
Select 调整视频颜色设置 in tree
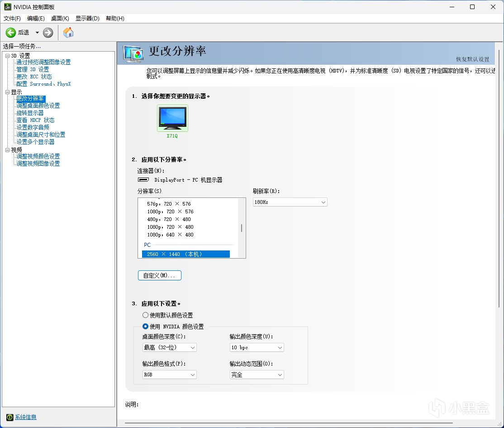pyautogui.click(x=38, y=156)
